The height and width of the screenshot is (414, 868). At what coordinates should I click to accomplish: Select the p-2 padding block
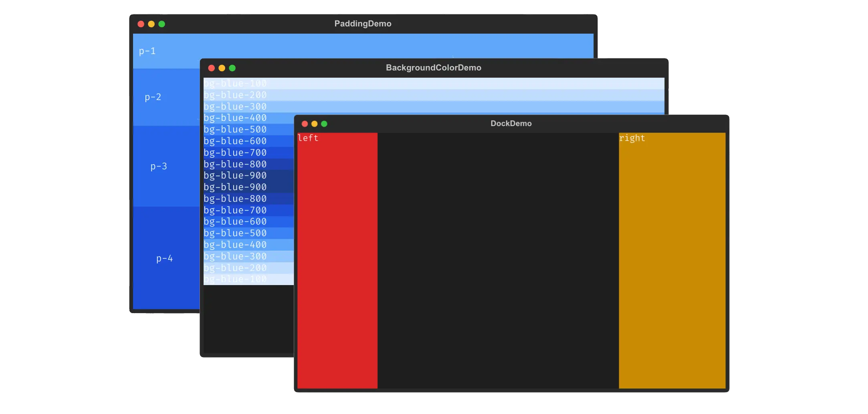pos(166,97)
